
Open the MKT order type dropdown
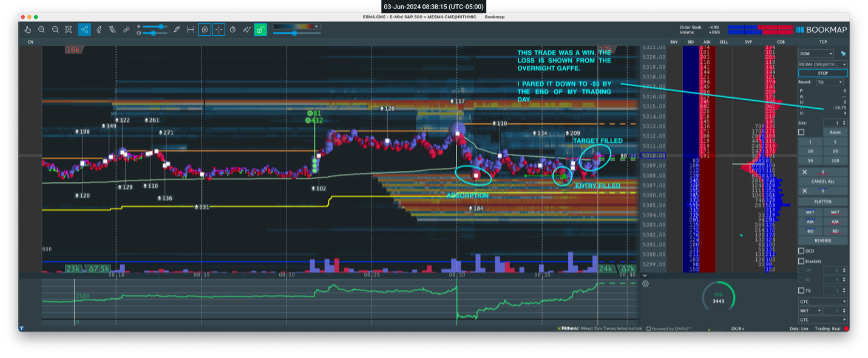[810, 311]
